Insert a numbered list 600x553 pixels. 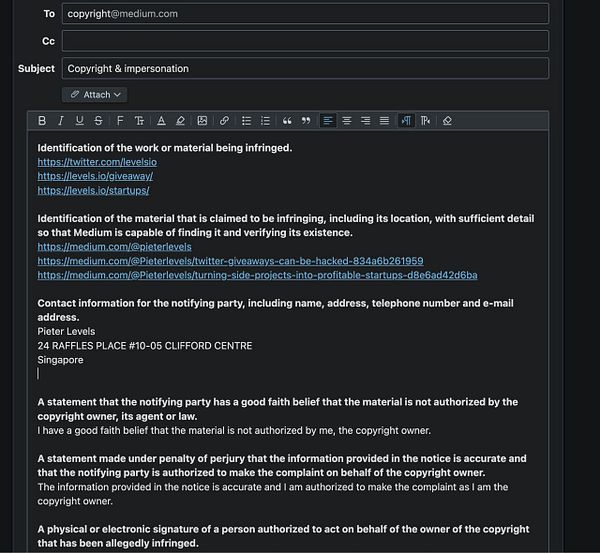click(265, 121)
